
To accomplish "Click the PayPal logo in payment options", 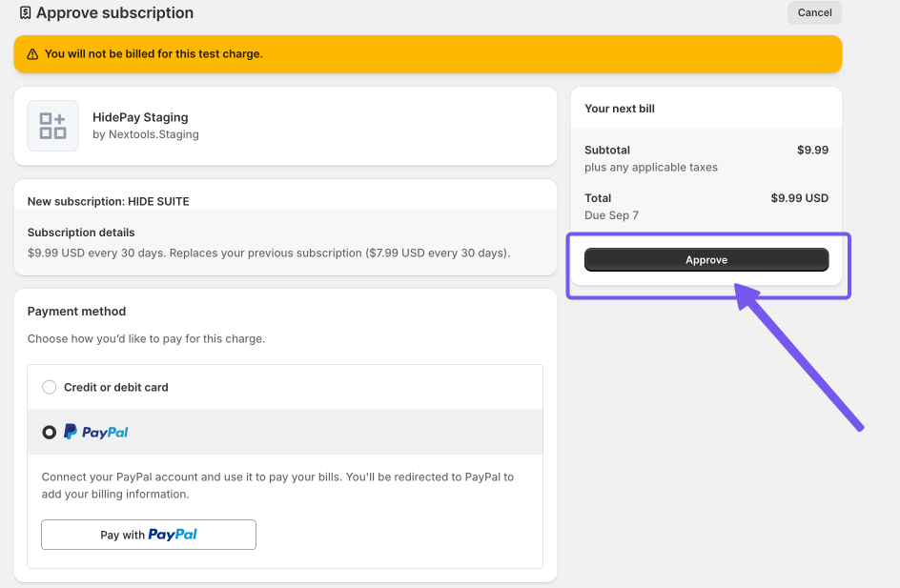I will [96, 433].
